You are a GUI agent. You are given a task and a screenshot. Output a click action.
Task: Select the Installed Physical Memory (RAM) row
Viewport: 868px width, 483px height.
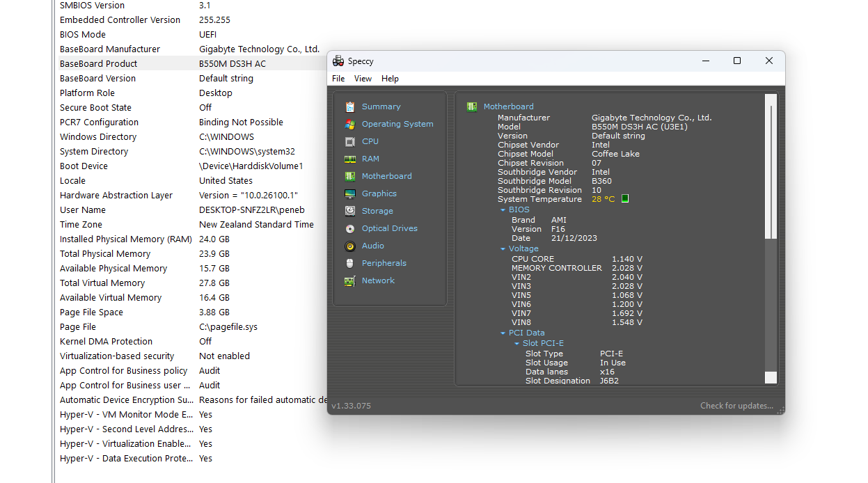191,239
